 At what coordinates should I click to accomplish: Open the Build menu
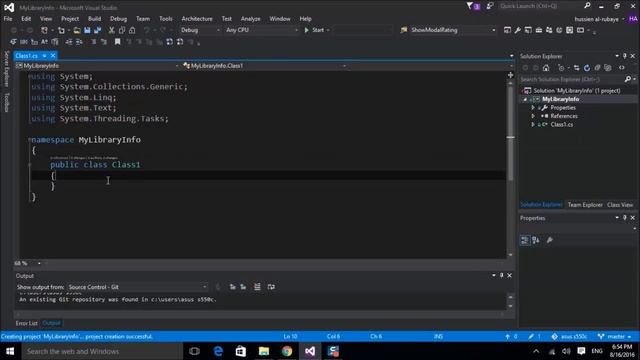tap(94, 19)
